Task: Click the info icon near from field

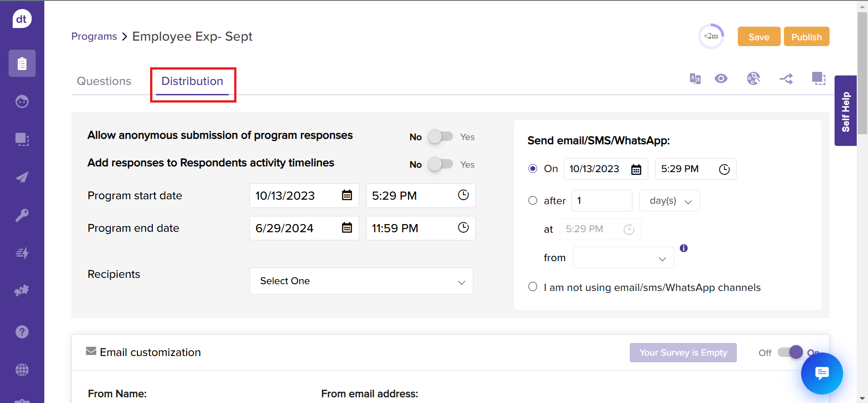Action: coord(684,248)
